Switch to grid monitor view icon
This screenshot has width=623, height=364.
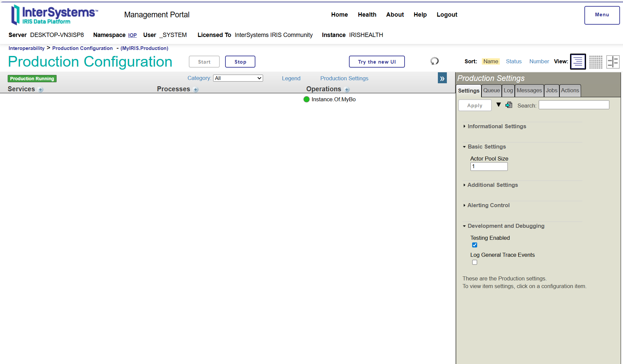(x=596, y=62)
